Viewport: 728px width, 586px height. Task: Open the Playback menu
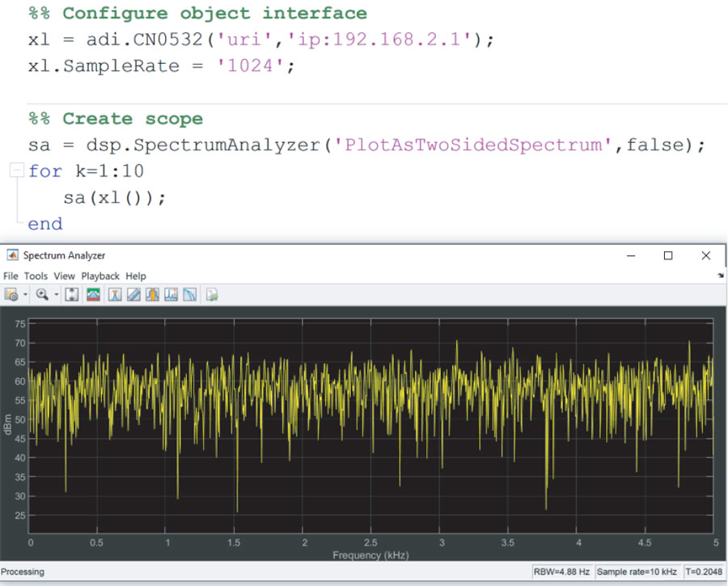pyautogui.click(x=100, y=276)
